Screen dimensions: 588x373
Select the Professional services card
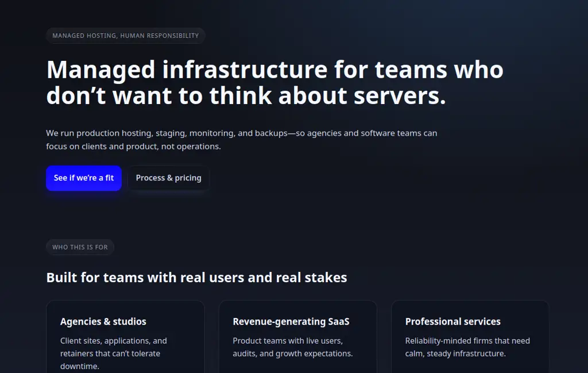click(470, 336)
